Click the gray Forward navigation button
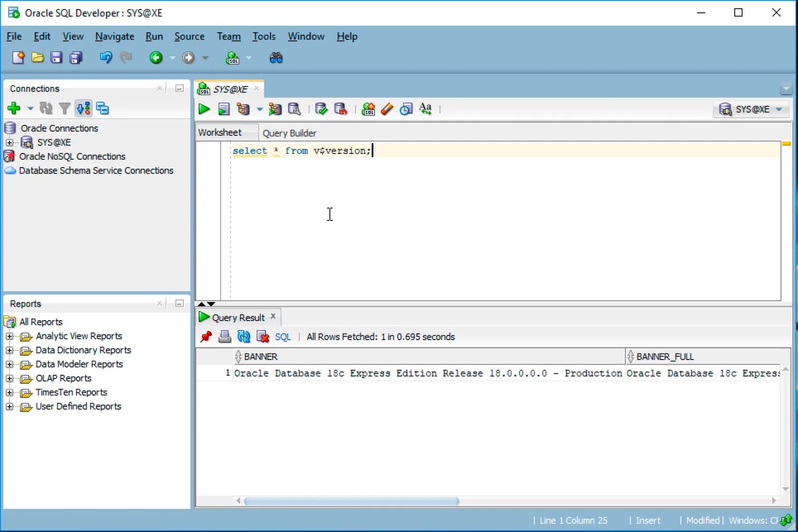The width and height of the screenshot is (798, 532). tap(189, 58)
